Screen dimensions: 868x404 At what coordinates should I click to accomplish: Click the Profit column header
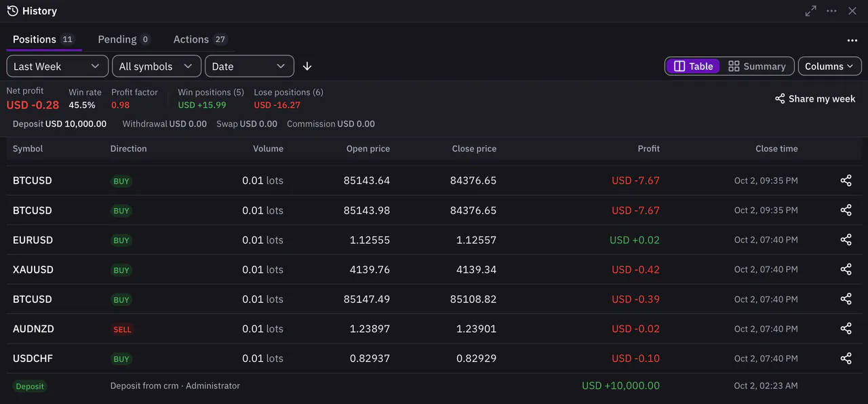(x=649, y=148)
